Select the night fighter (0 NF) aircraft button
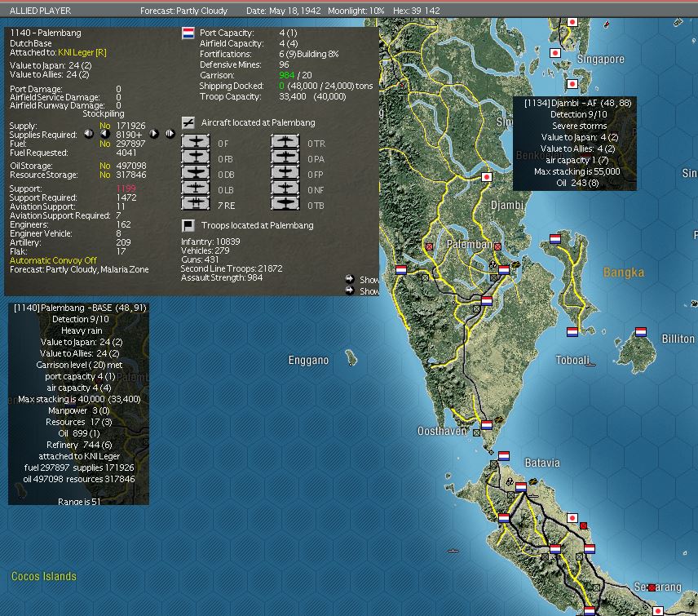This screenshot has width=698, height=616. pyautogui.click(x=285, y=189)
